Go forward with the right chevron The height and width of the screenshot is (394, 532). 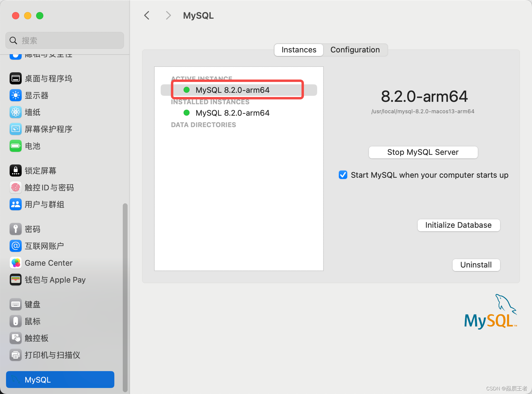pos(169,15)
